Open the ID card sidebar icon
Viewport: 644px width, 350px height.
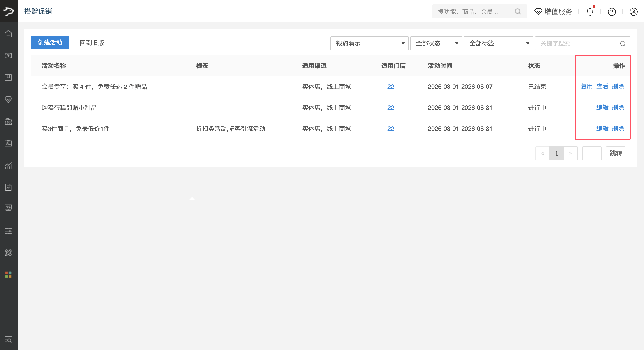(9, 143)
